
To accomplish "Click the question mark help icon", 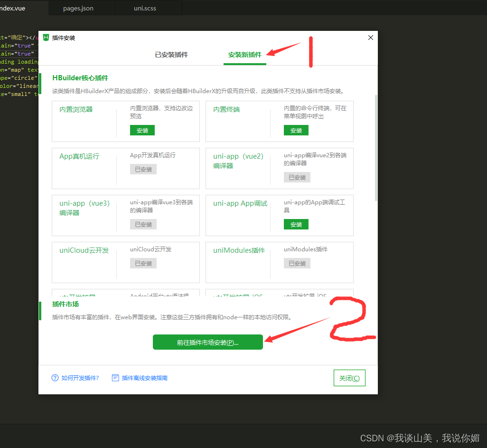I will (55, 378).
